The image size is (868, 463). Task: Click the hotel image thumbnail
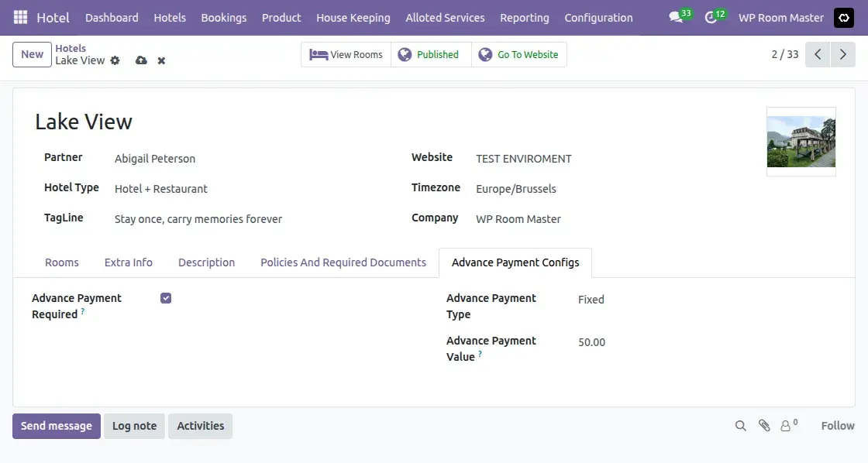801,142
